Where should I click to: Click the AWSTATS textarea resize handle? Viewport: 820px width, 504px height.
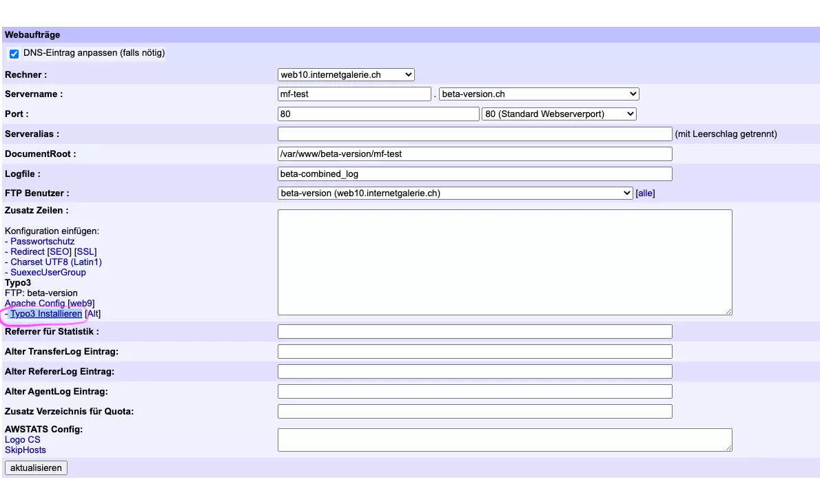(728, 448)
